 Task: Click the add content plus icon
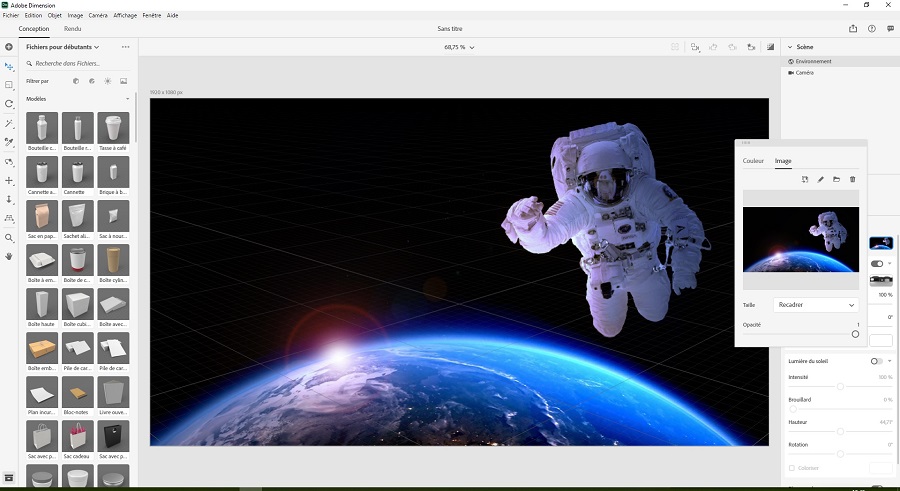tap(9, 47)
